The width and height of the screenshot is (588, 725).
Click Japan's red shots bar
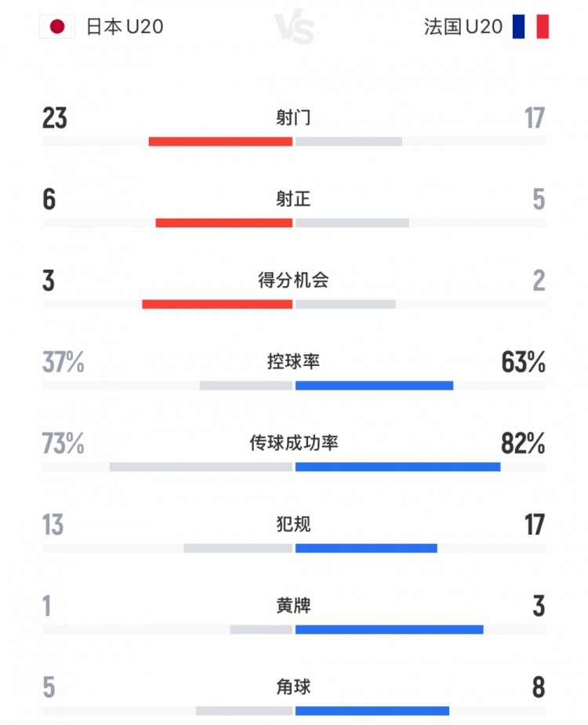point(220,142)
